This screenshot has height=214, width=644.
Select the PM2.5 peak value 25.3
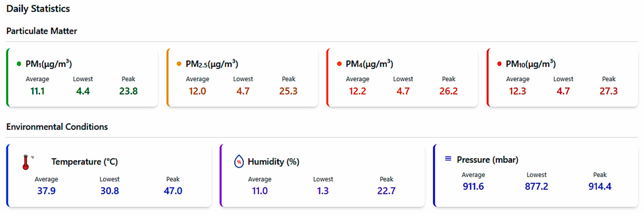288,91
